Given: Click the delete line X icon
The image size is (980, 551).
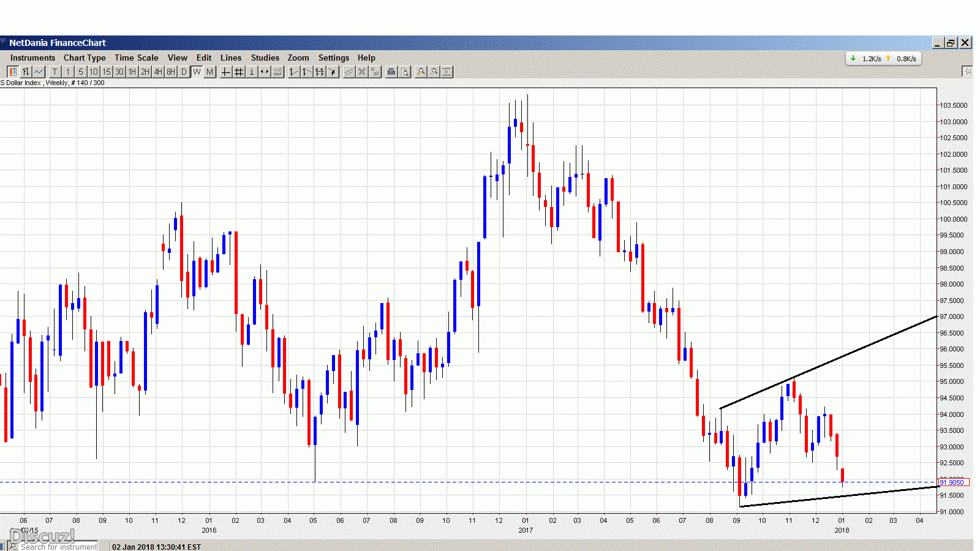Looking at the screenshot, I should point(362,72).
